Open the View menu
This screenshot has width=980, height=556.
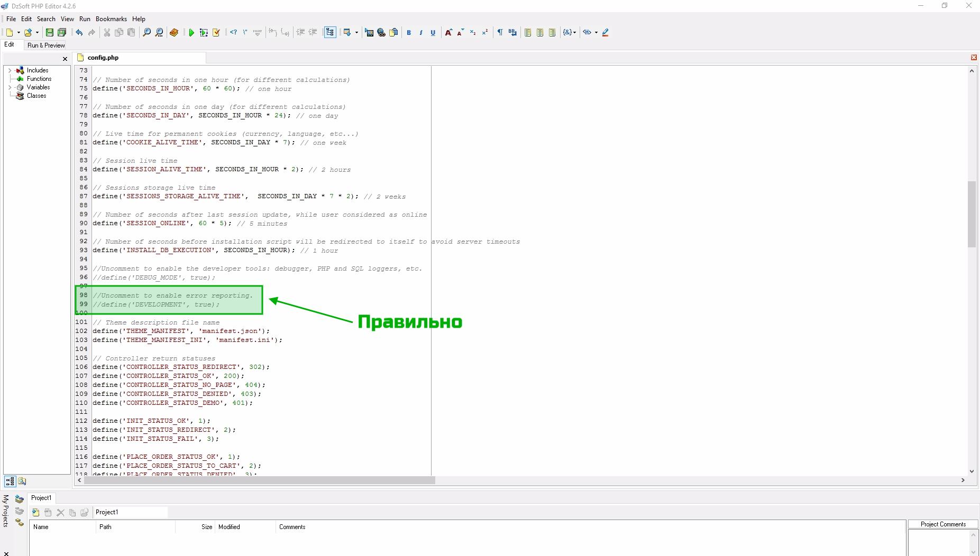tap(67, 19)
